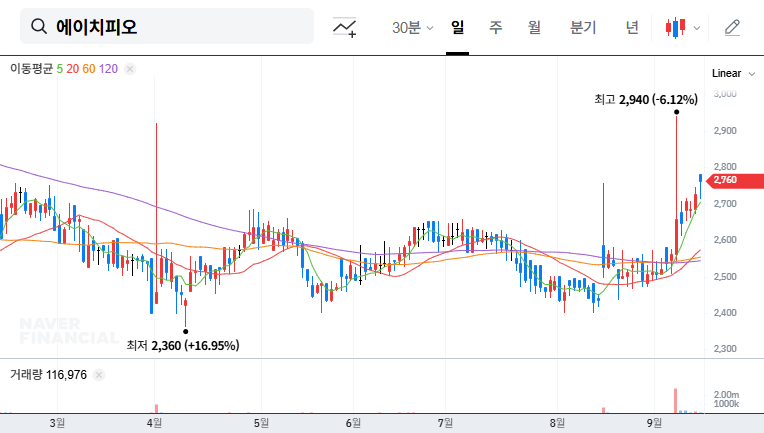Activate the pencil drawing tool
Viewport: 764px width, 433px height.
pos(732,28)
